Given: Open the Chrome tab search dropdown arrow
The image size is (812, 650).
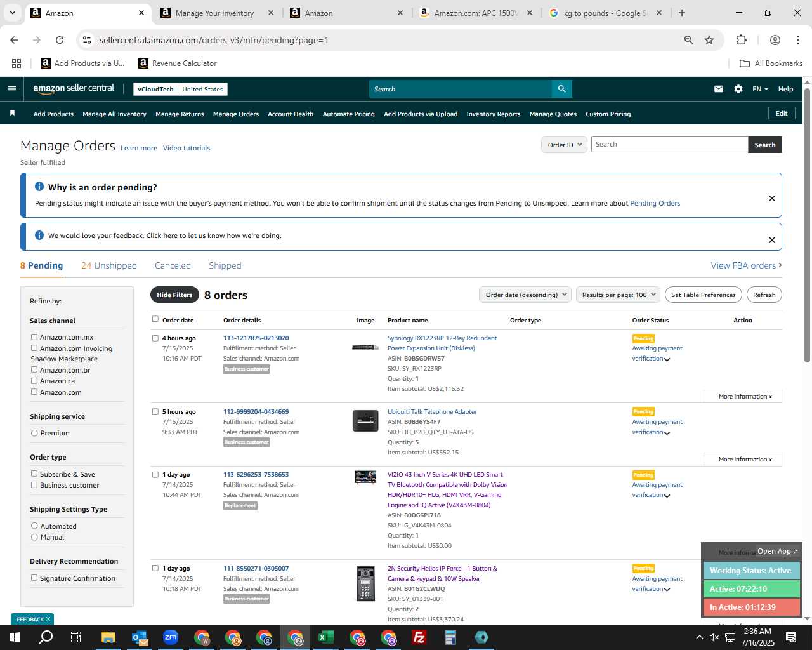Looking at the screenshot, I should click(x=12, y=13).
